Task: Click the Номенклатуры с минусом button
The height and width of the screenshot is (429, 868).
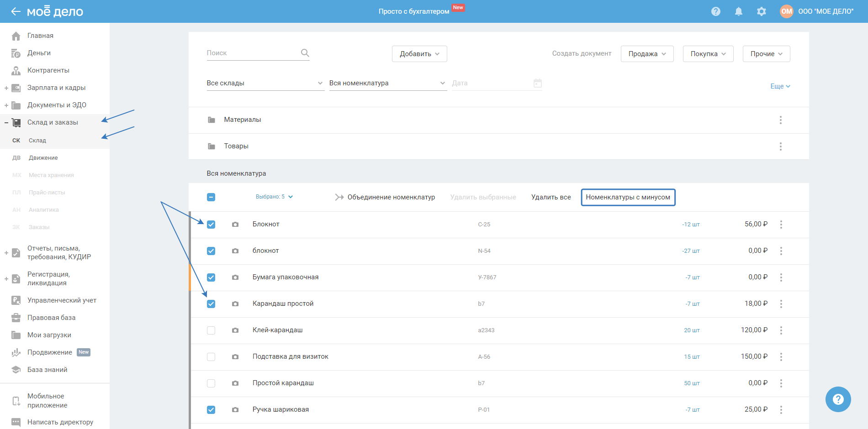Action: [x=628, y=197]
